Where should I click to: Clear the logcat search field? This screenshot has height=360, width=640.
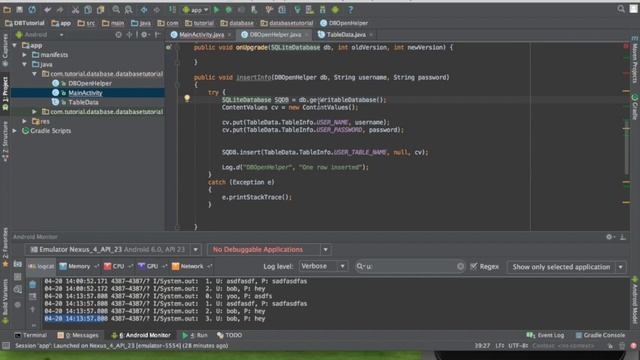coord(460,267)
